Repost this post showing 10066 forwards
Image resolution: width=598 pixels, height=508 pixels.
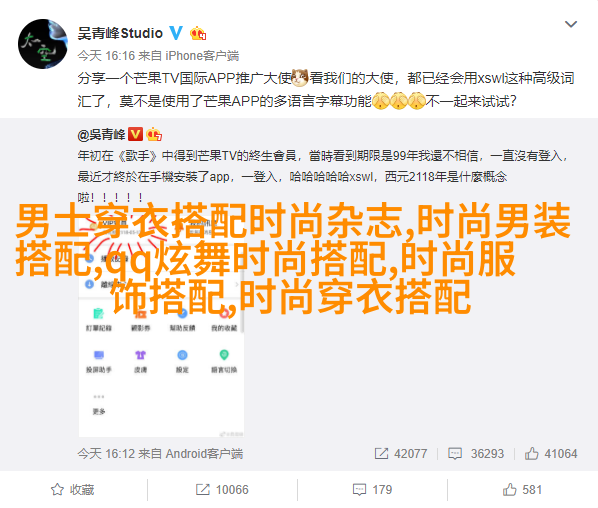click(x=222, y=489)
